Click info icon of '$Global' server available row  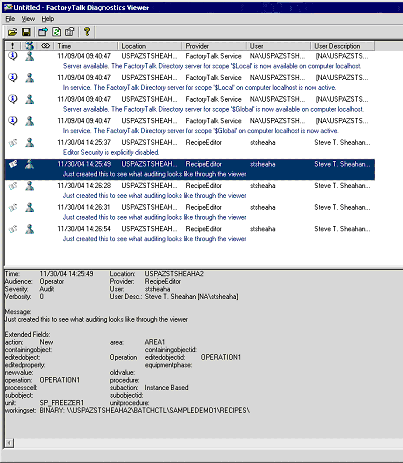click(x=13, y=99)
